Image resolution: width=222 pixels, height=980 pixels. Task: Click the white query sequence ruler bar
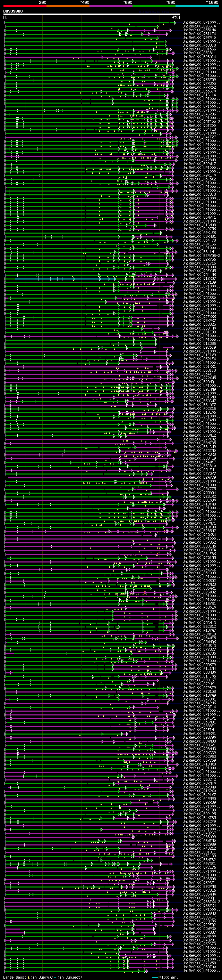(92, 15)
